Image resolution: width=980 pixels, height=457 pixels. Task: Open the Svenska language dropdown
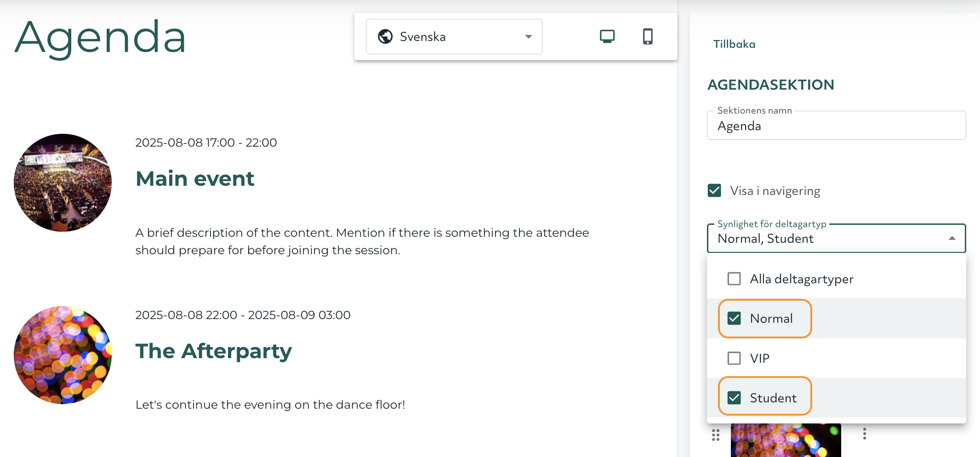click(x=453, y=36)
